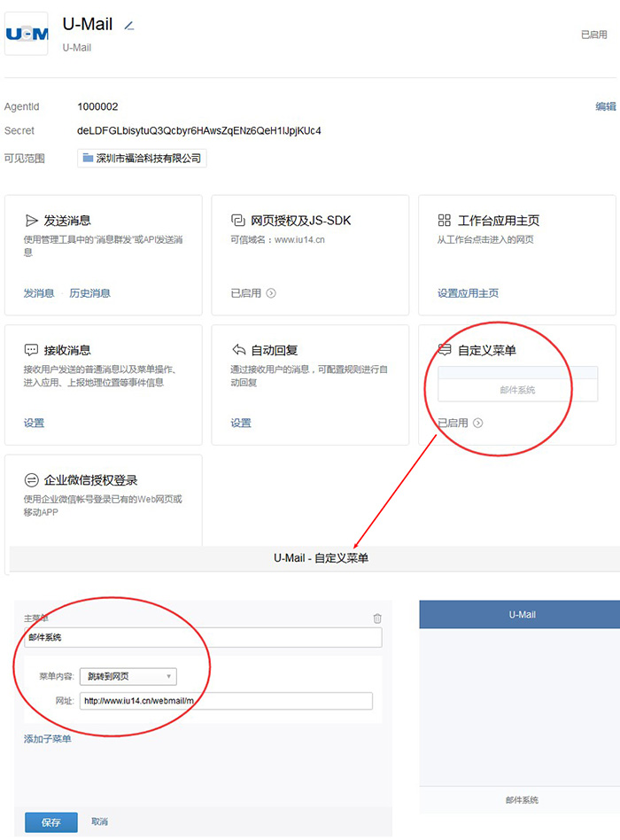620x840 pixels.
Task: Click the 添加子菜单 link
Action: (x=47, y=739)
